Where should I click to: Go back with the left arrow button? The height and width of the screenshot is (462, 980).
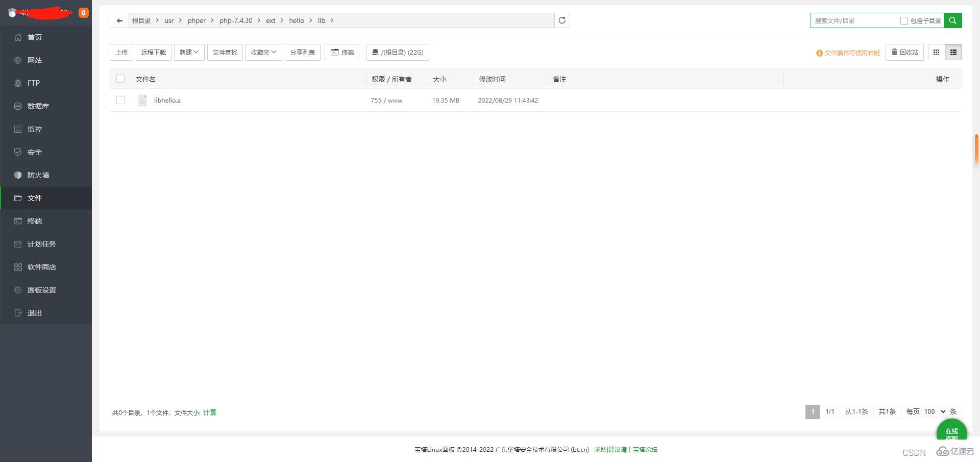[x=119, y=20]
